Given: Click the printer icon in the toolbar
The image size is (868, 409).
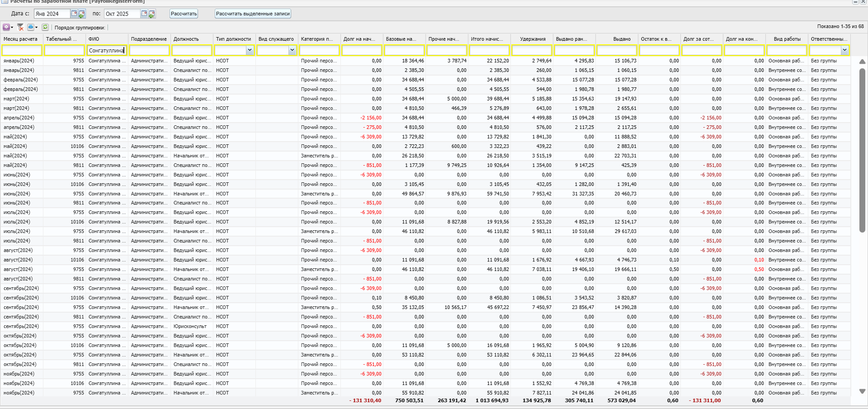Looking at the screenshot, I should coord(30,27).
